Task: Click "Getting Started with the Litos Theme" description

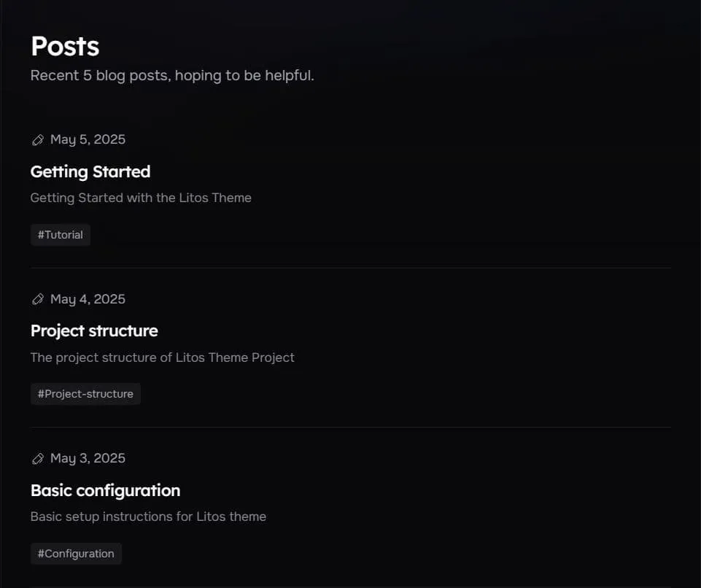Action: [x=141, y=198]
